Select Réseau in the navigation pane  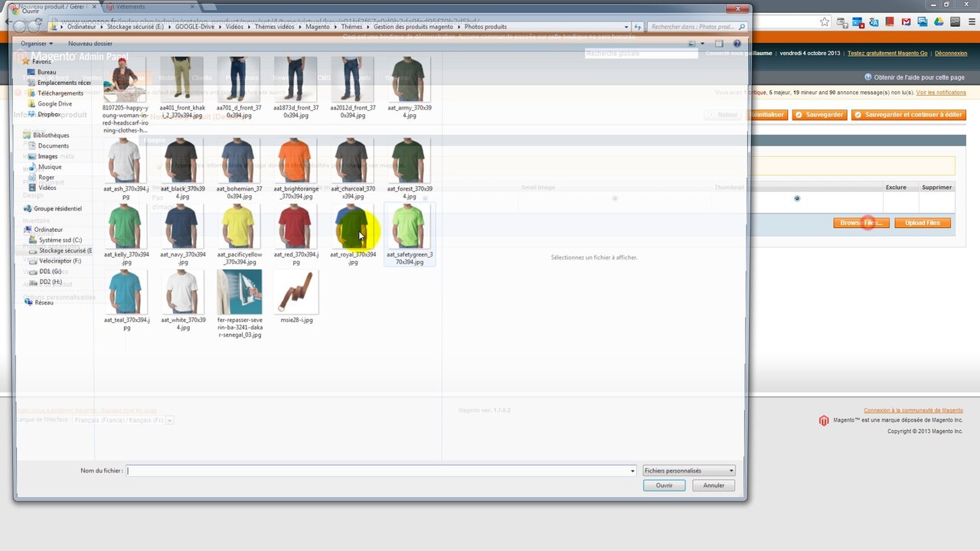[38, 302]
